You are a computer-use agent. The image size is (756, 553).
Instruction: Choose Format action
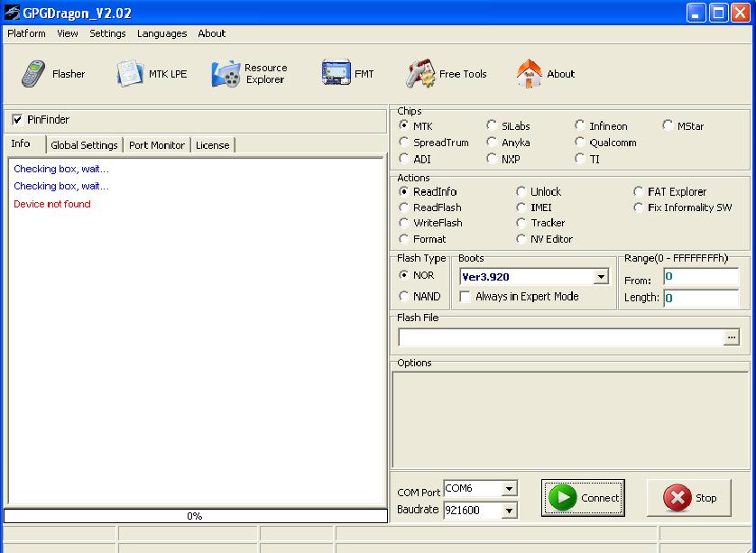click(x=404, y=239)
